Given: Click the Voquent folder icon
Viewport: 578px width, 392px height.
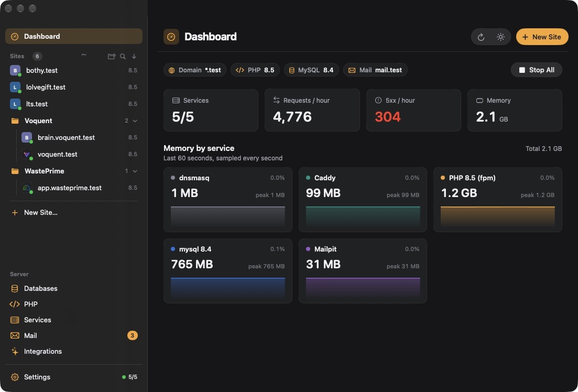Looking at the screenshot, I should tap(15, 121).
